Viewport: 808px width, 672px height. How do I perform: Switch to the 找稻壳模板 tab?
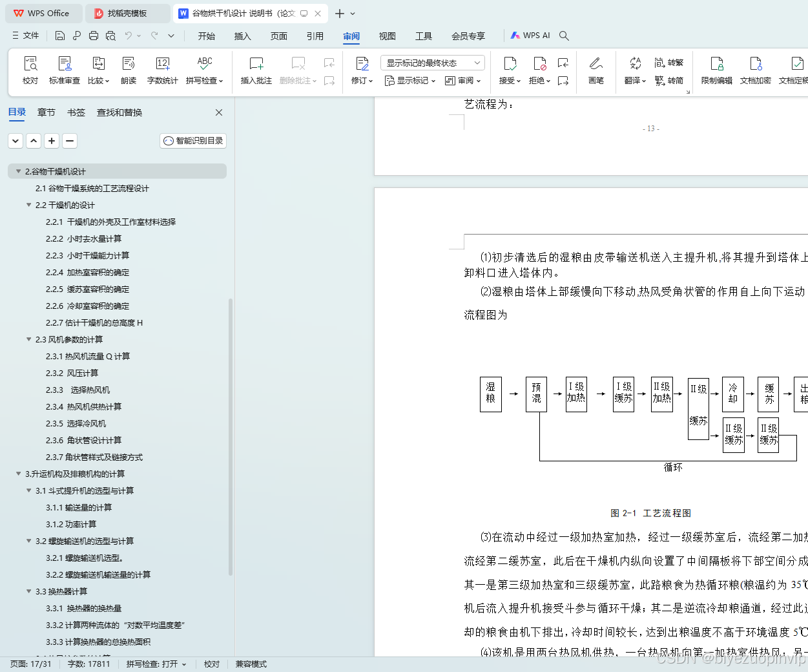tap(127, 13)
